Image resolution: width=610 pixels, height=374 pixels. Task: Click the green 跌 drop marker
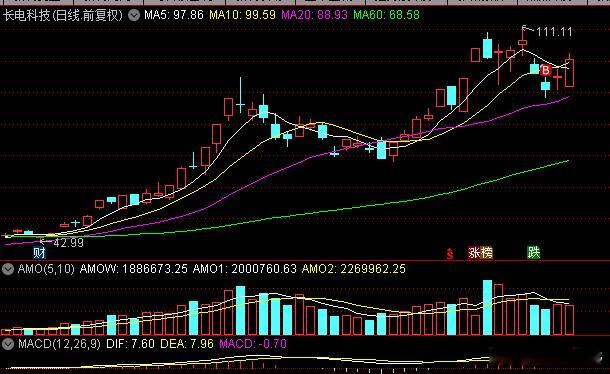tap(533, 253)
